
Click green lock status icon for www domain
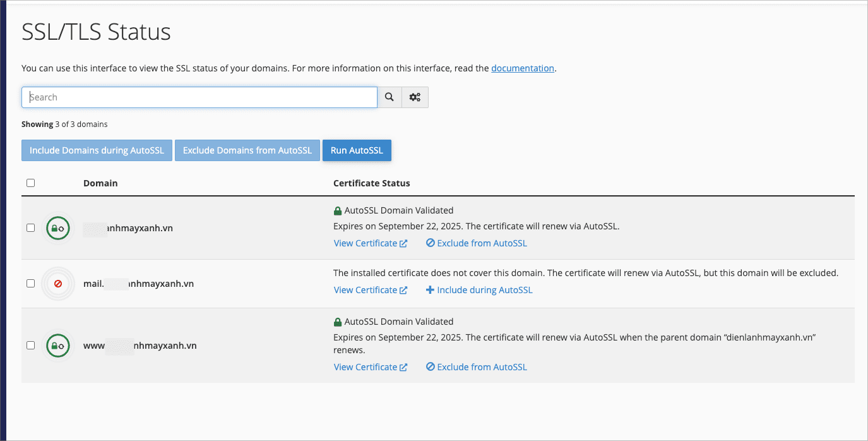click(58, 346)
